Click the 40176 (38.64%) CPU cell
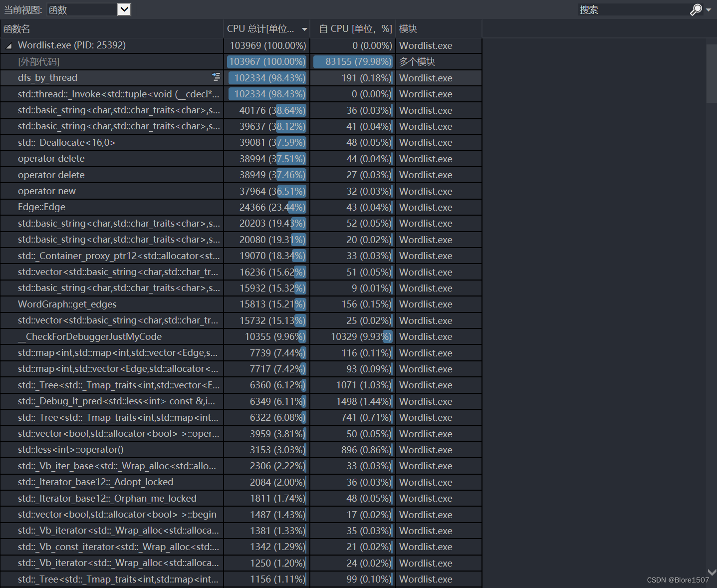 [x=267, y=110]
